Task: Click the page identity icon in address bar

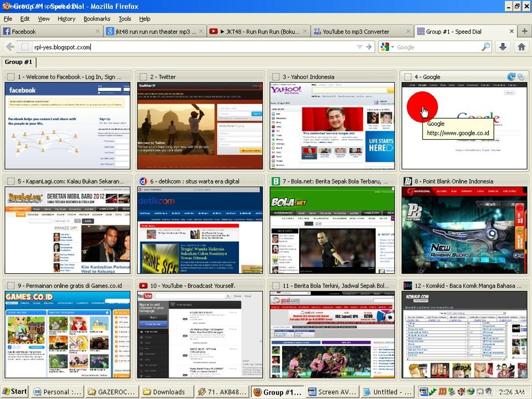Action: click(25, 47)
